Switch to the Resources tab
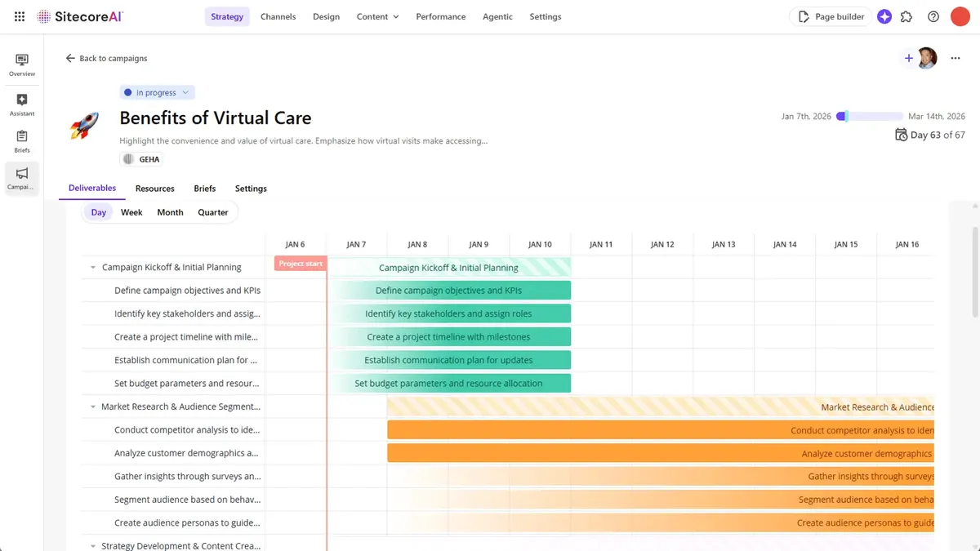The height and width of the screenshot is (551, 980). 154,188
